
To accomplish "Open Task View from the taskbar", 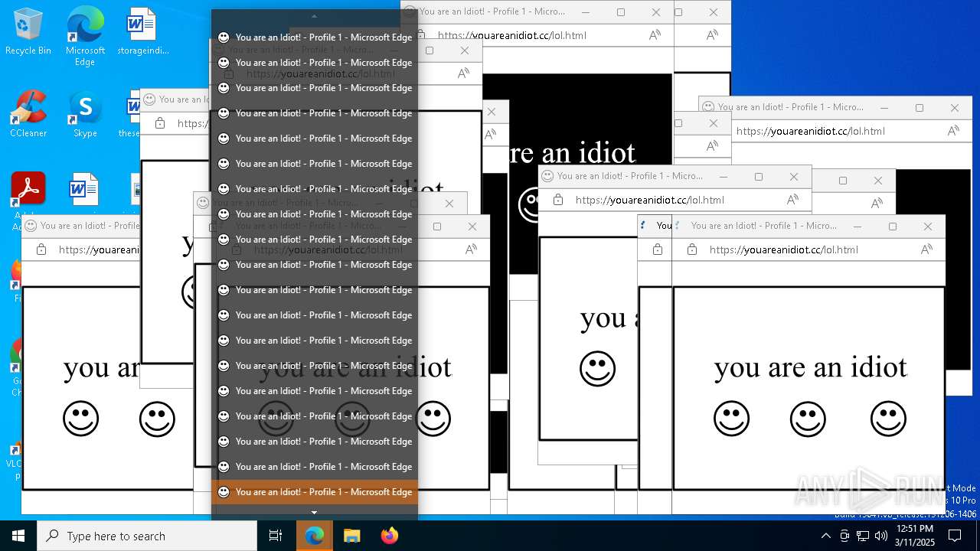I will (x=276, y=536).
